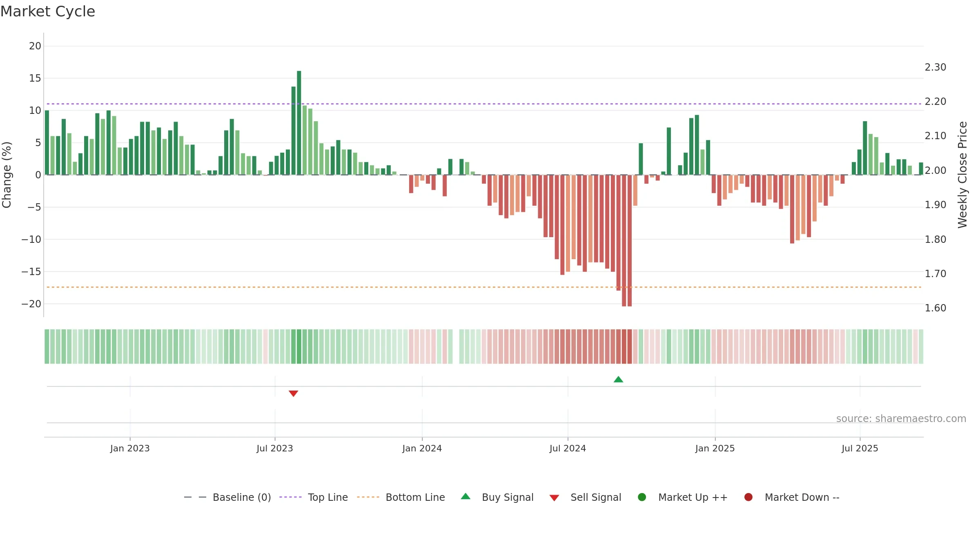Toggle the Market Up ++ legend entry

click(682, 497)
